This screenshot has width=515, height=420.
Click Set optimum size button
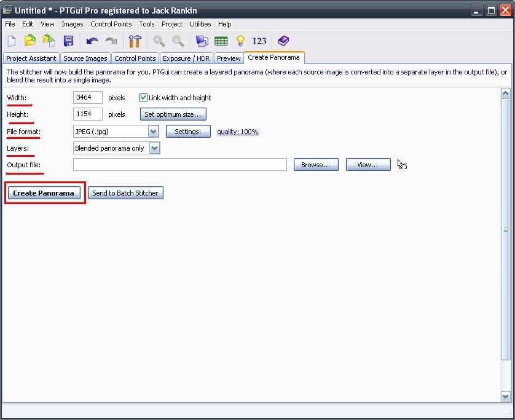(x=173, y=114)
